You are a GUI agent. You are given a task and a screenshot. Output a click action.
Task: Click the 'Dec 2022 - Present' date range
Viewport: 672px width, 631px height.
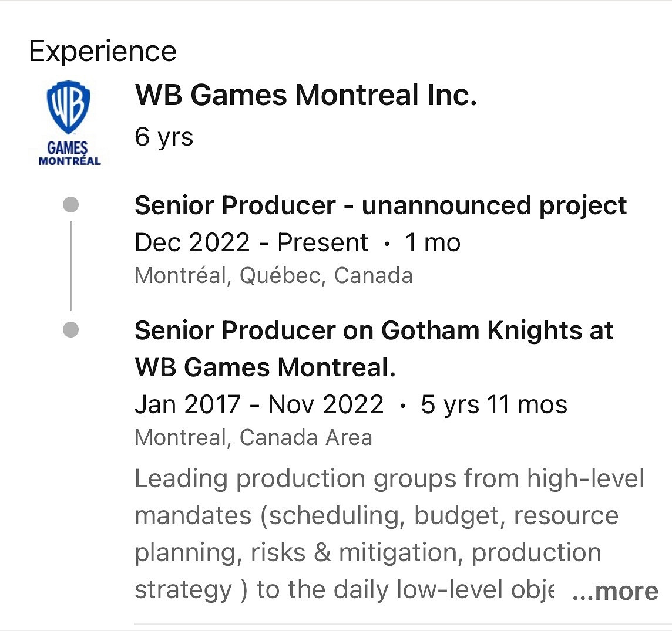pos(251,242)
